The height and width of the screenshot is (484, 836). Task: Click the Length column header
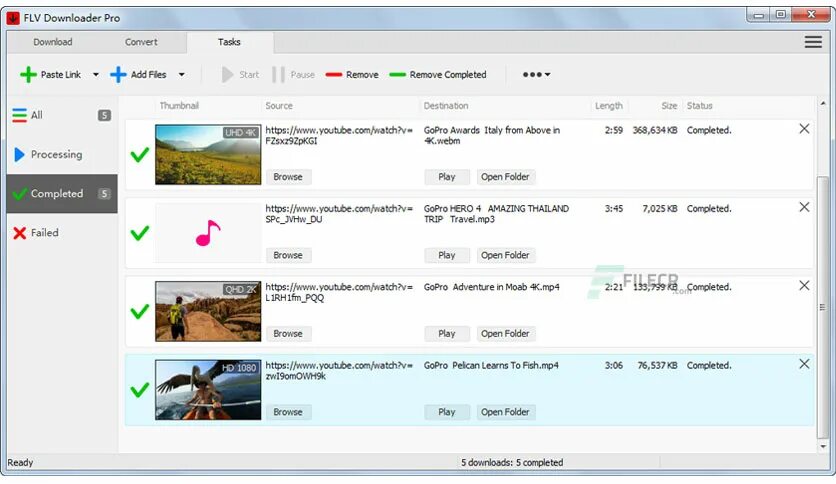(x=609, y=106)
